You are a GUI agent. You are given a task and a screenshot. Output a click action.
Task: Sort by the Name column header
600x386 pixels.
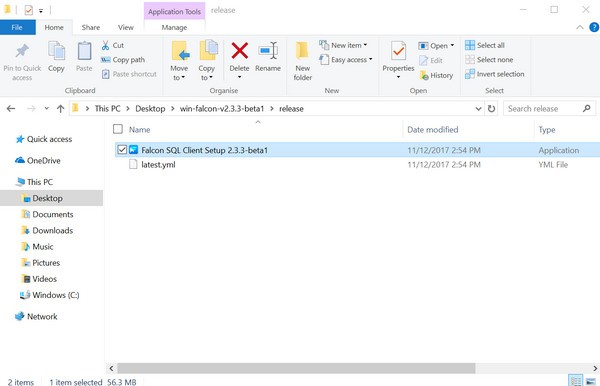[139, 130]
